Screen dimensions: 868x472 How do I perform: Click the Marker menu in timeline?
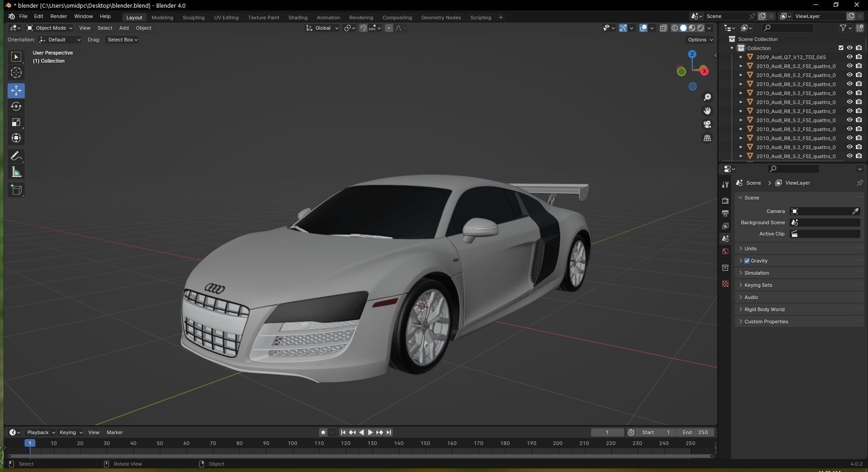click(115, 432)
